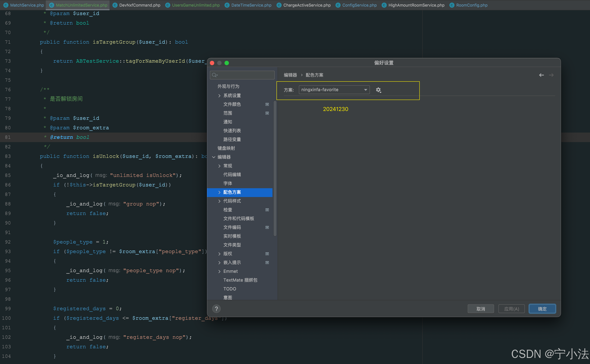Click the project filter icon beside 范围
Viewport: 590px width, 364px height.
[x=267, y=113]
